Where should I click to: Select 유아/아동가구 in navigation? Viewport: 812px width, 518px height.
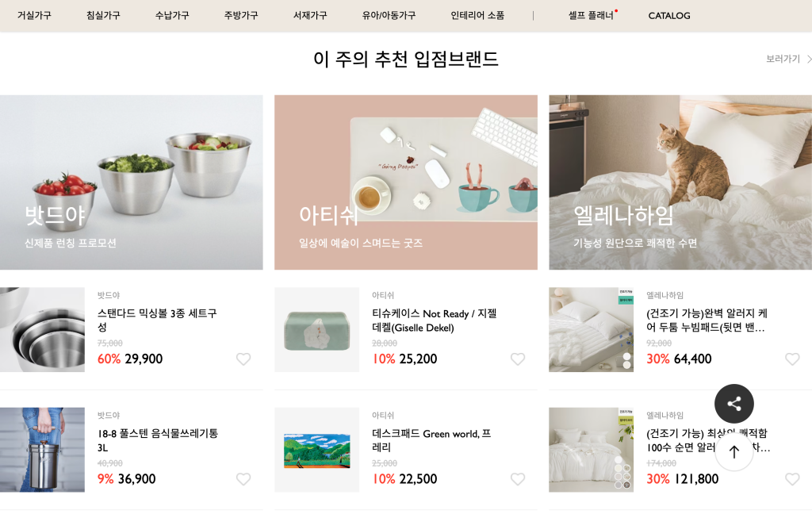[x=389, y=16]
